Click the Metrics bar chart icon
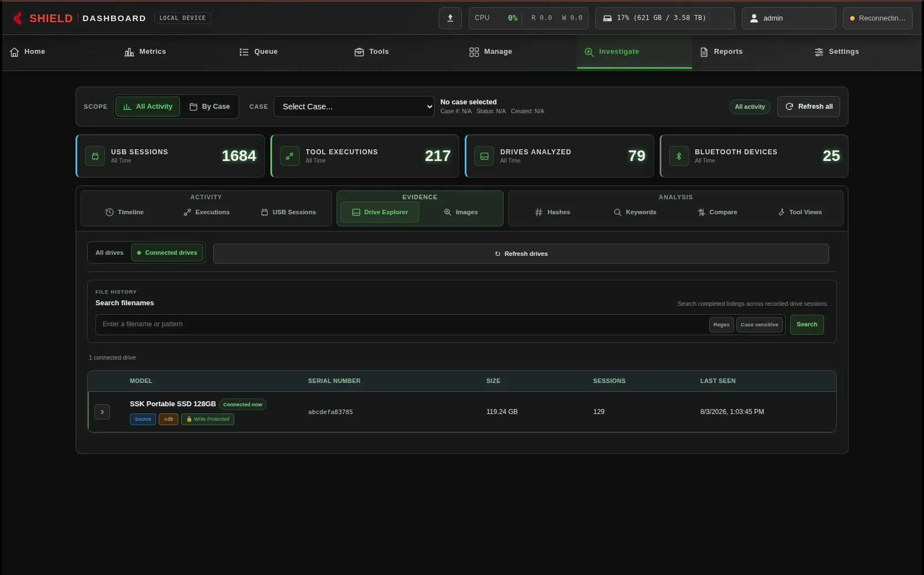 point(129,52)
